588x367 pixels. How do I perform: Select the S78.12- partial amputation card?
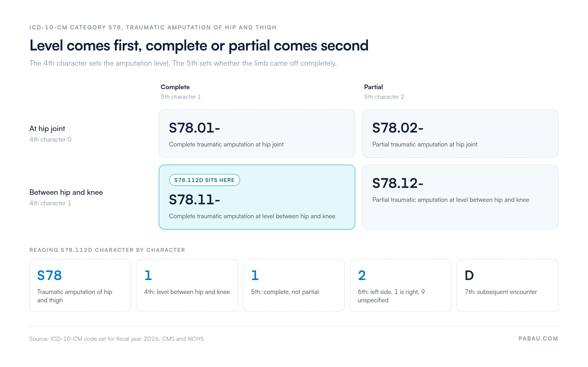pos(460,197)
